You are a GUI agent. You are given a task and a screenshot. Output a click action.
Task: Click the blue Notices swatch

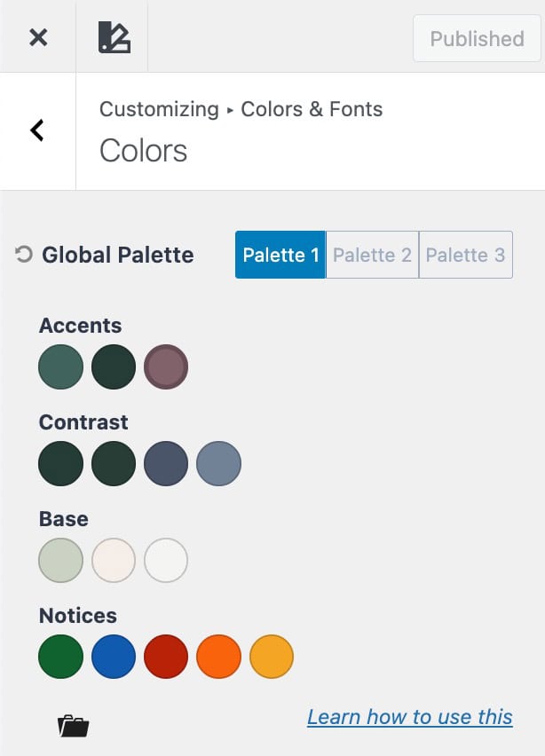(114, 657)
